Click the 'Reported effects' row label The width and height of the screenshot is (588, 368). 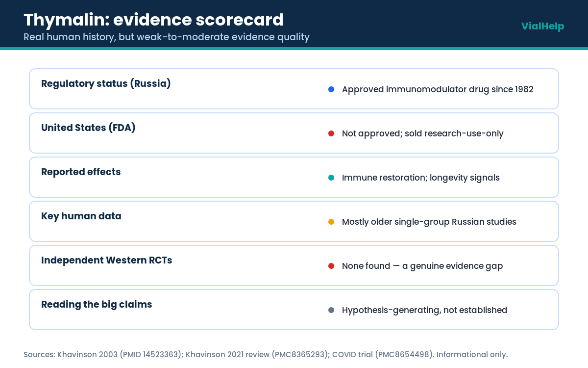(81, 172)
